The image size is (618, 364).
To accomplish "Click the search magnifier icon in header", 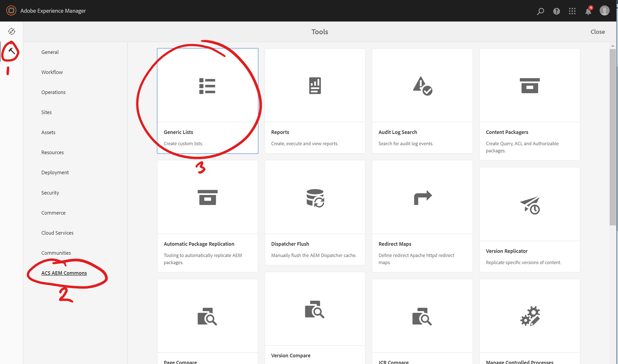I will 540,11.
